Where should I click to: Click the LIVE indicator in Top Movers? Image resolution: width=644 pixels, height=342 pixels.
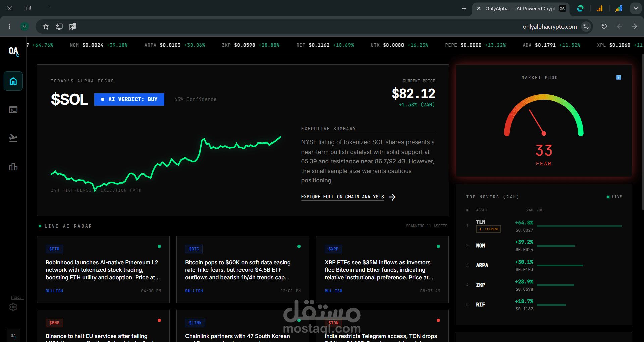coord(614,197)
